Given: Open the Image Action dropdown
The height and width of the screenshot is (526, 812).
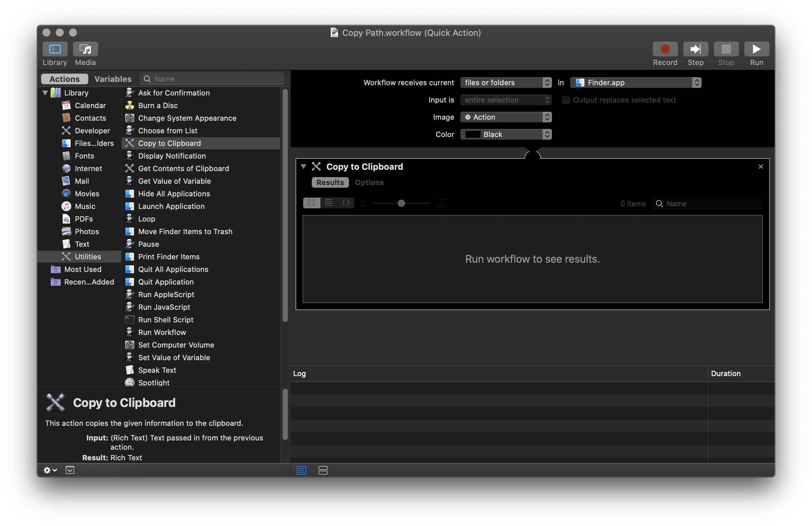Looking at the screenshot, I should tap(506, 117).
